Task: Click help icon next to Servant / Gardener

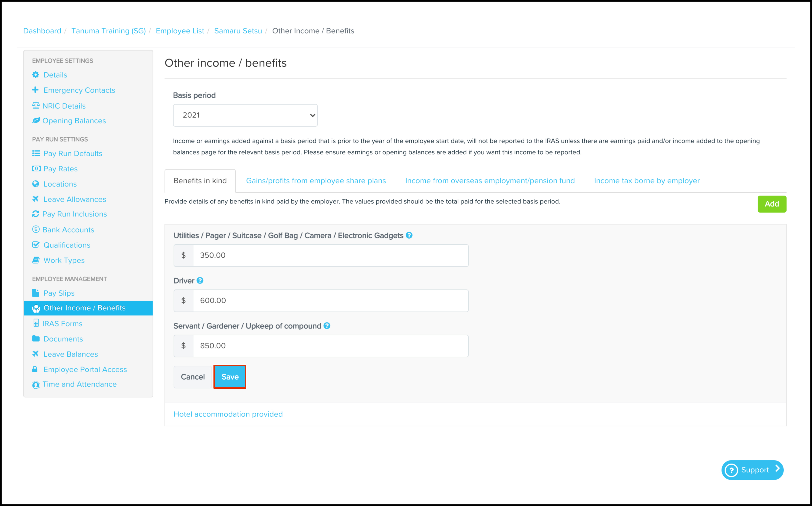Action: coord(327,326)
